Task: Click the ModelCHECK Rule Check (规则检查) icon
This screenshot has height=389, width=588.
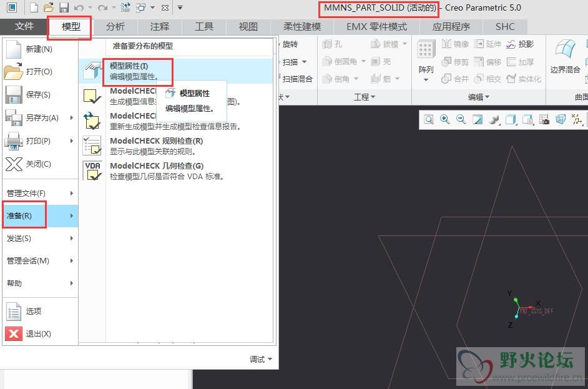Action: point(92,145)
